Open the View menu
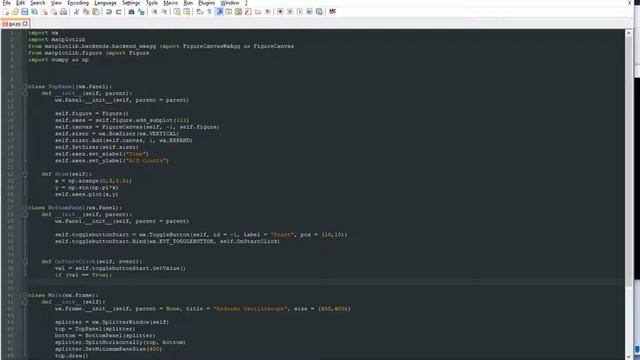The height and width of the screenshot is (360, 640). [x=56, y=3]
